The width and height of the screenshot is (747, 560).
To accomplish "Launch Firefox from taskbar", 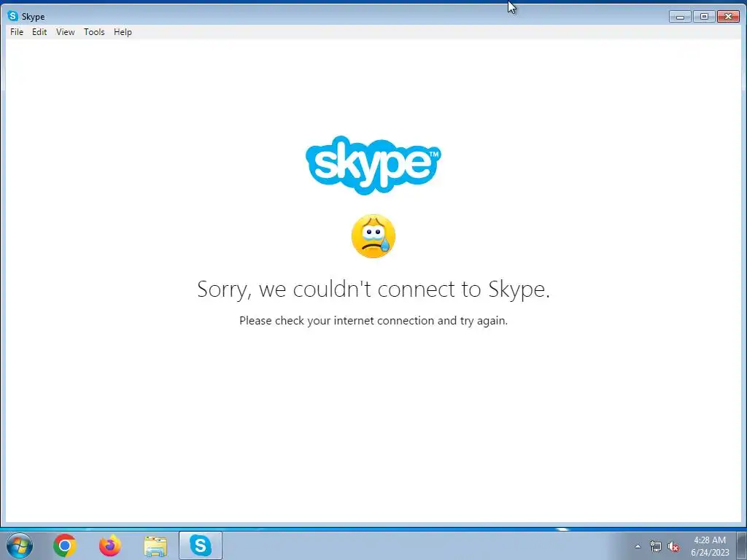I will pyautogui.click(x=110, y=545).
